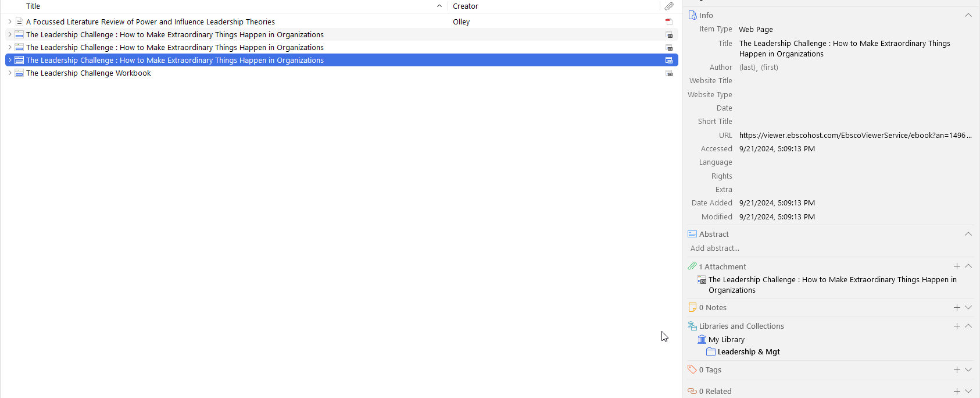Click the paperclip icon beside 1 Attachment
Image resolution: width=980 pixels, height=398 pixels.
click(692, 266)
